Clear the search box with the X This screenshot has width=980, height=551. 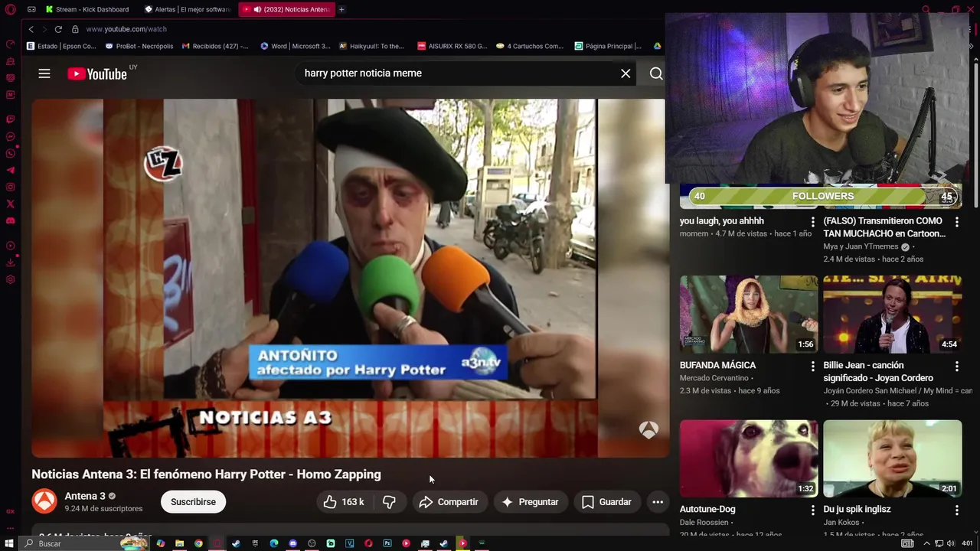[x=626, y=73]
